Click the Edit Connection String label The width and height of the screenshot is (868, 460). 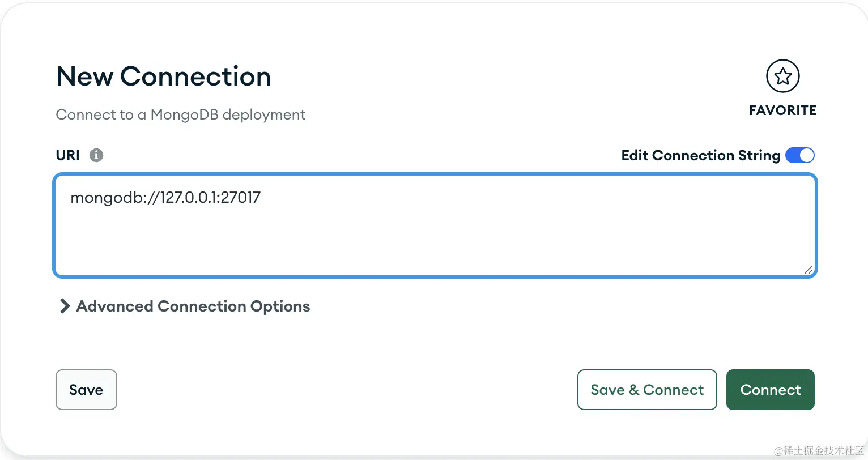click(x=700, y=155)
